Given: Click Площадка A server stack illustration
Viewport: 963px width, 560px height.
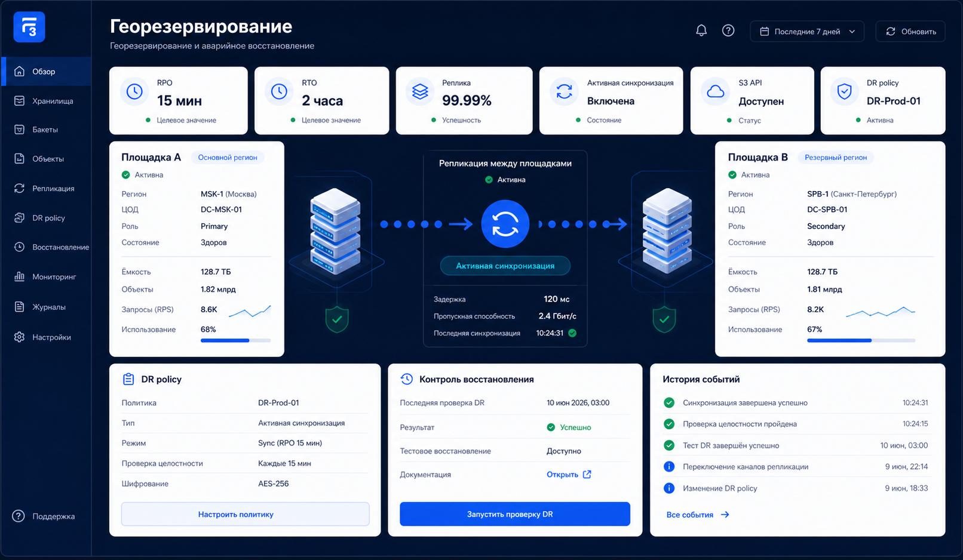Looking at the screenshot, I should 335,232.
